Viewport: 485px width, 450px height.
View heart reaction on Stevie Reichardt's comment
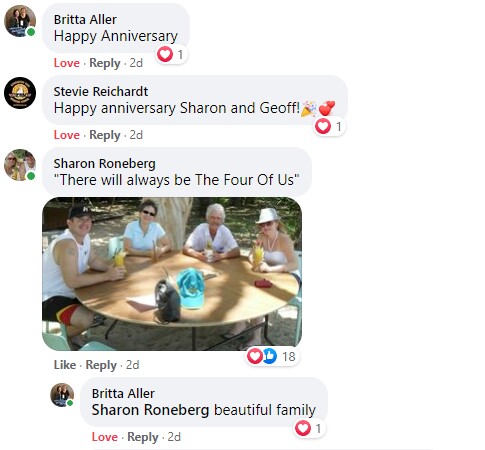329,126
